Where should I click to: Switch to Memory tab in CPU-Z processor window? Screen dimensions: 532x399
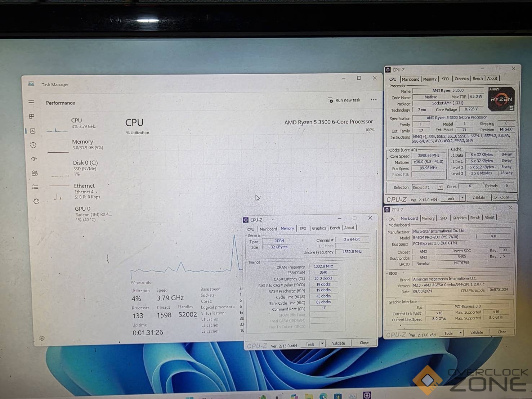430,79
